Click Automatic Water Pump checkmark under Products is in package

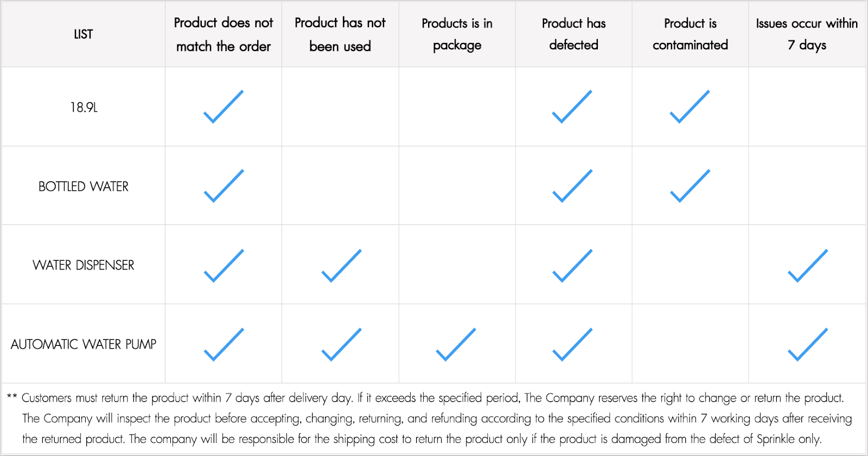pyautogui.click(x=456, y=344)
